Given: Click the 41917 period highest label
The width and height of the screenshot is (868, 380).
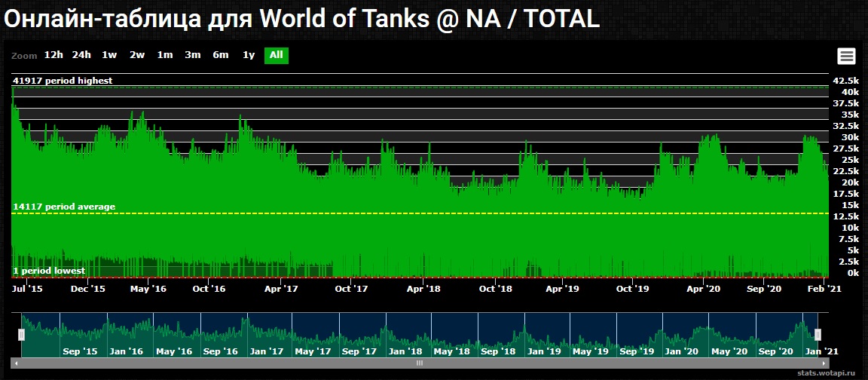Looking at the screenshot, I should pos(63,81).
